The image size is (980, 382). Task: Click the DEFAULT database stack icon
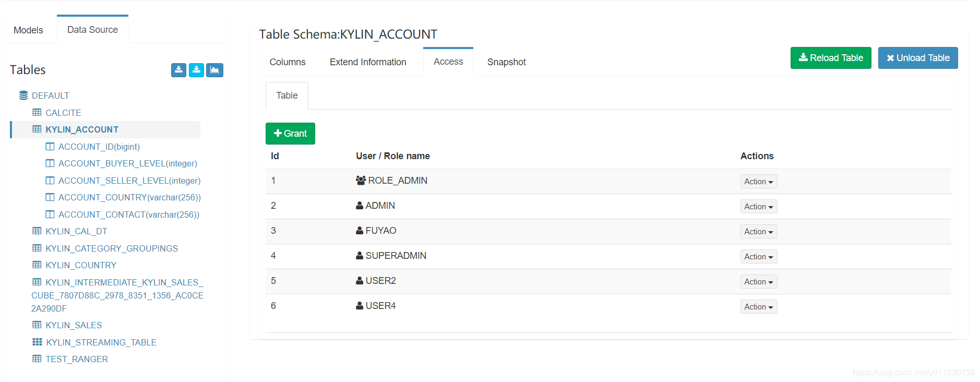(23, 95)
